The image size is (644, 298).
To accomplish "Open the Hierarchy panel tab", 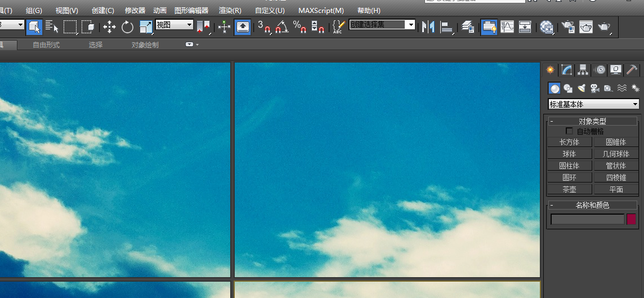I will pyautogui.click(x=583, y=70).
